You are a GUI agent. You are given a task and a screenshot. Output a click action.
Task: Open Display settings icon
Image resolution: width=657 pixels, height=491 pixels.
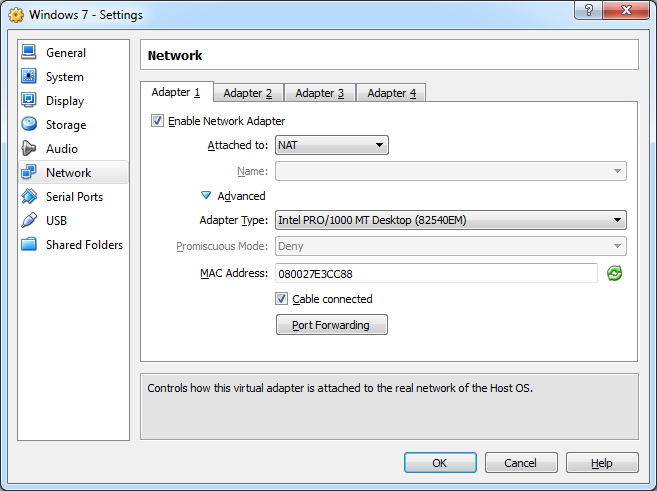(28, 101)
